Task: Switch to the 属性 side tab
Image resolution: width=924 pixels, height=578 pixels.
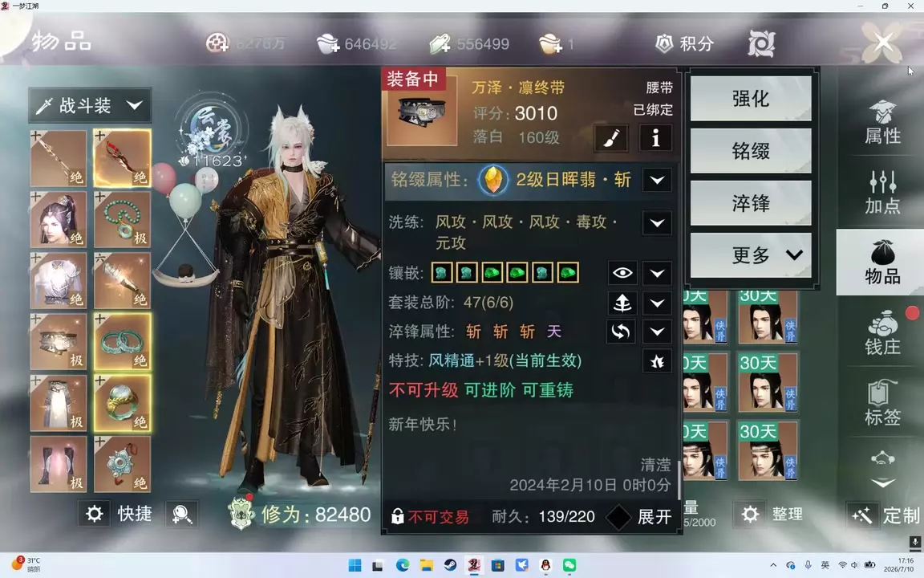Action: [882, 123]
